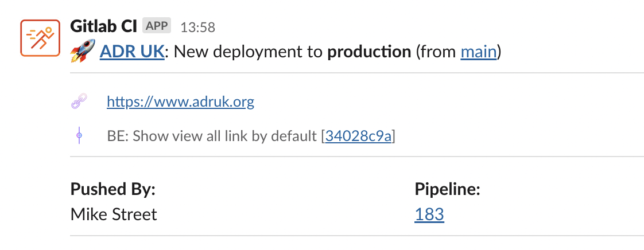The image size is (644, 250).
Task: Click the New deployment to text
Action: tap(249, 52)
